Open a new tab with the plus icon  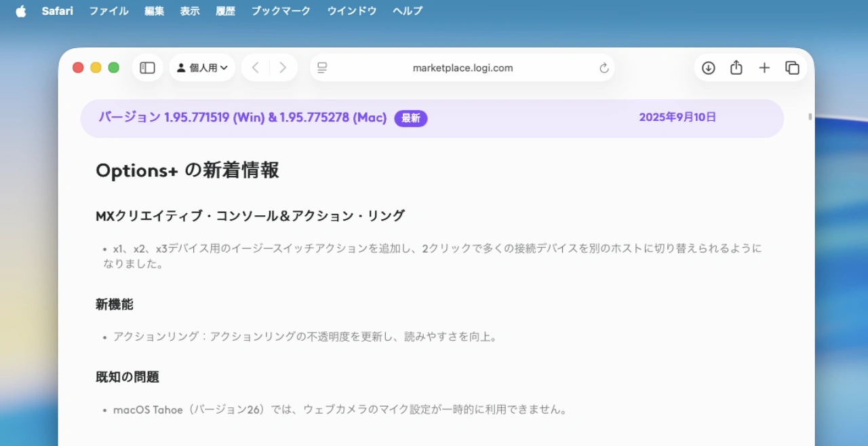[x=764, y=67]
